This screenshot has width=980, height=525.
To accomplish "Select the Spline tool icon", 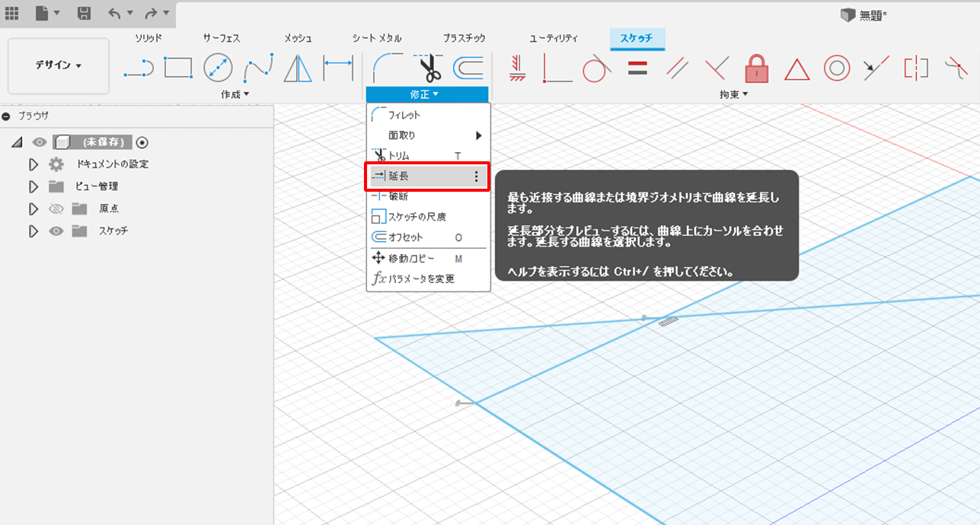I will [x=259, y=68].
